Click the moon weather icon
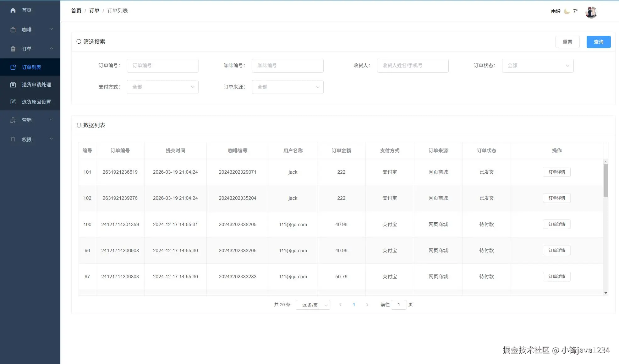The image size is (619, 364). pos(567,11)
